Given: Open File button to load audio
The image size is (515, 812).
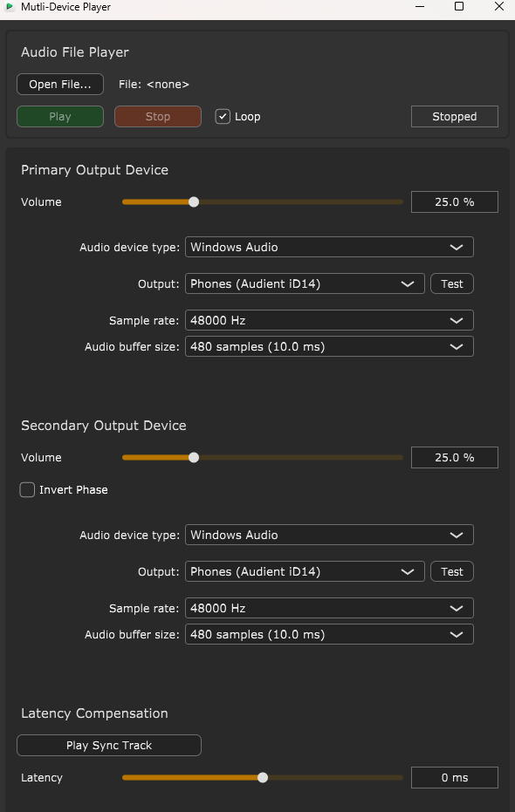Looking at the screenshot, I should [60, 85].
